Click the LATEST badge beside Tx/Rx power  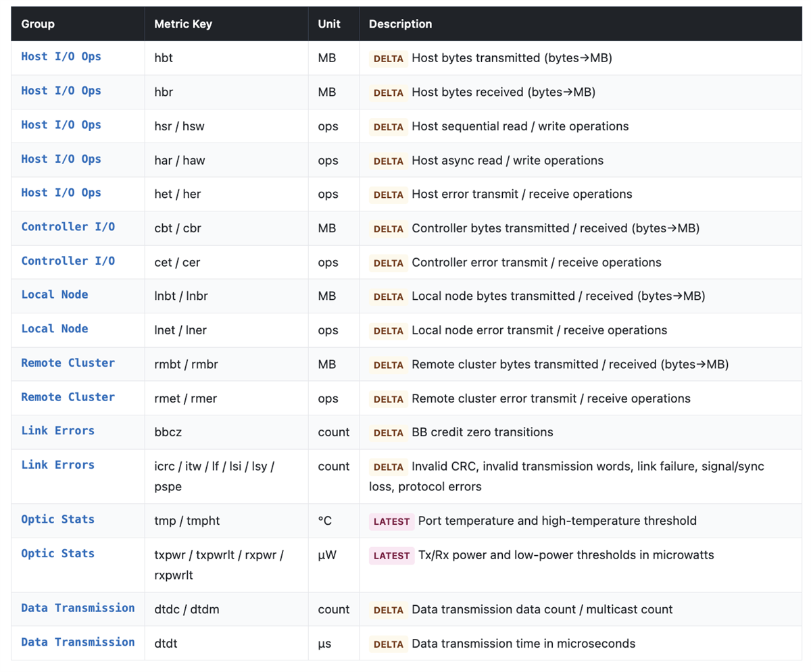pyautogui.click(x=391, y=556)
